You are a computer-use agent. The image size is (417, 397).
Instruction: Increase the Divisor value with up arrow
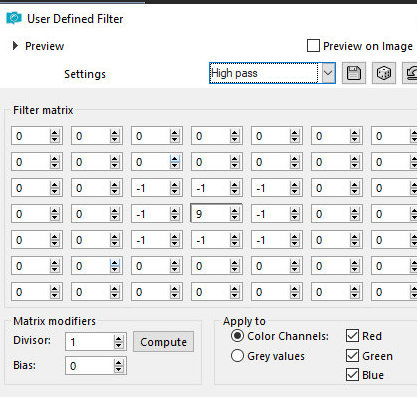pyautogui.click(x=118, y=338)
